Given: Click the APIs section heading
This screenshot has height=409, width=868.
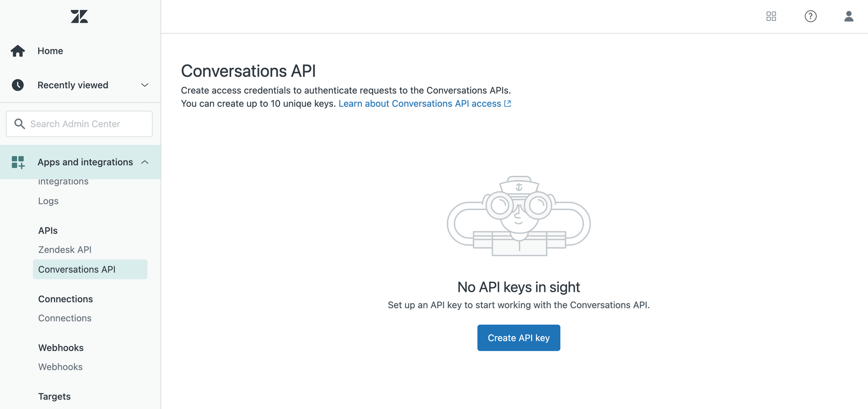Looking at the screenshot, I should click(48, 231).
